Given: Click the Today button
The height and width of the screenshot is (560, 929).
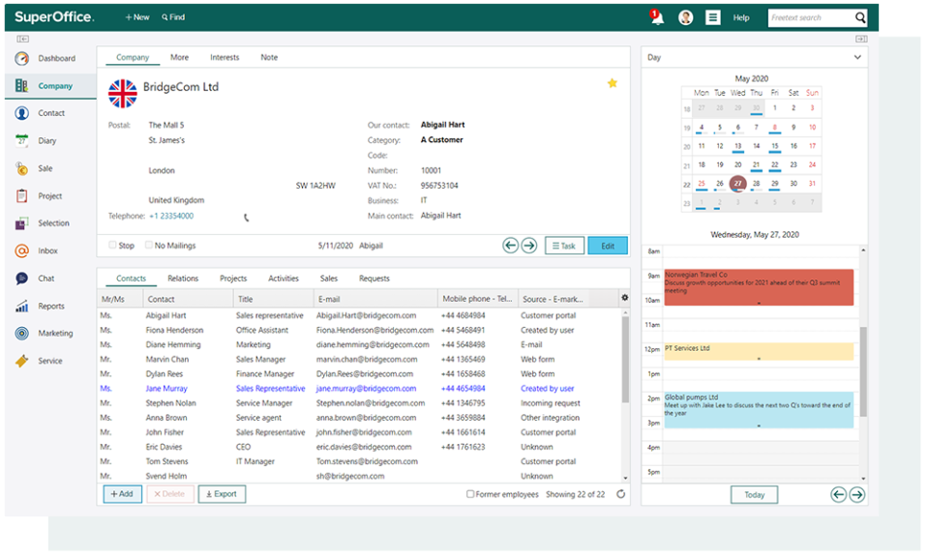Looking at the screenshot, I should [754, 495].
